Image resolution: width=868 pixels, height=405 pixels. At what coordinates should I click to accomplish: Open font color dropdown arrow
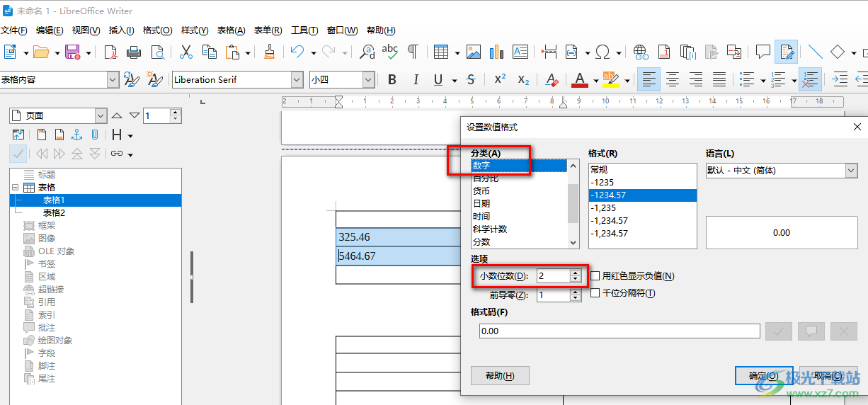[x=595, y=80]
